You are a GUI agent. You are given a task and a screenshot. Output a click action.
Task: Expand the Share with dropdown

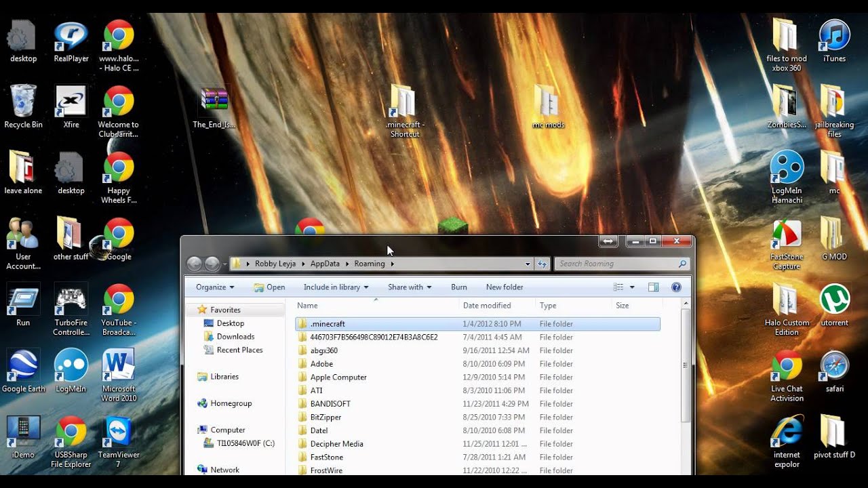click(x=410, y=287)
